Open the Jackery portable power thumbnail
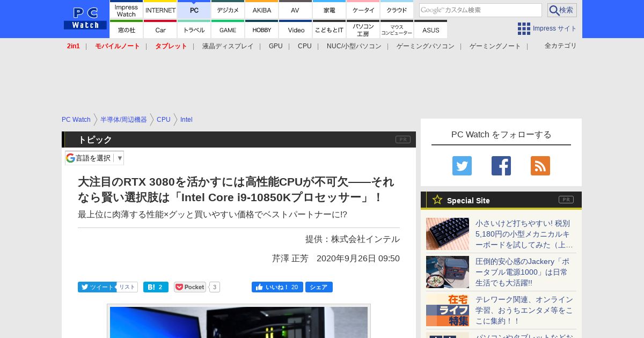The height and width of the screenshot is (338, 644). [x=448, y=272]
